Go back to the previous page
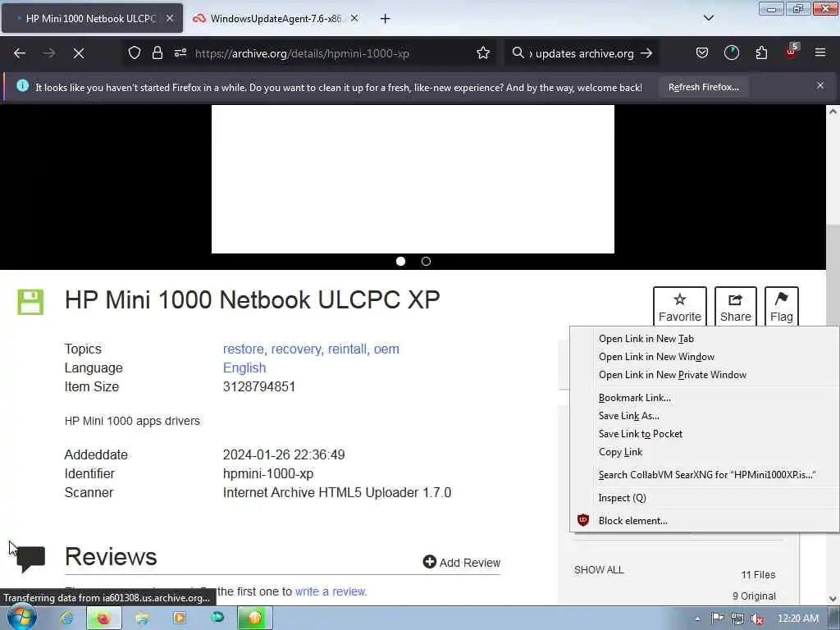The width and height of the screenshot is (840, 630). 20,53
